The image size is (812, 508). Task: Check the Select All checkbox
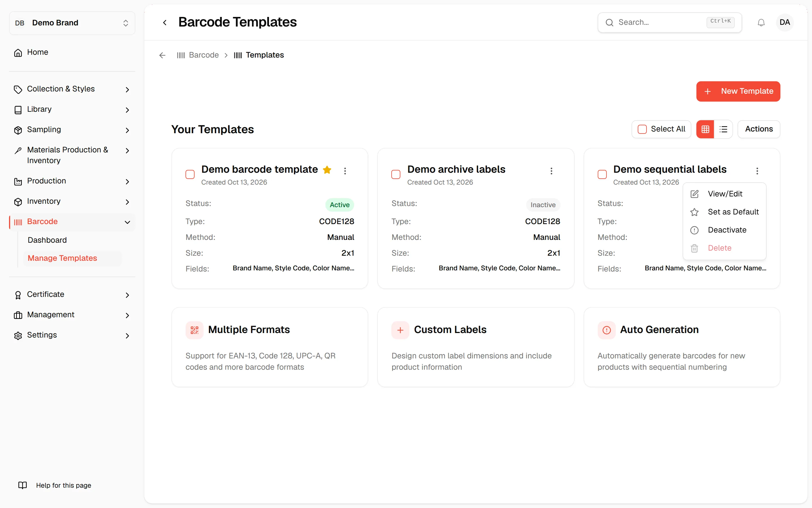tap(642, 129)
